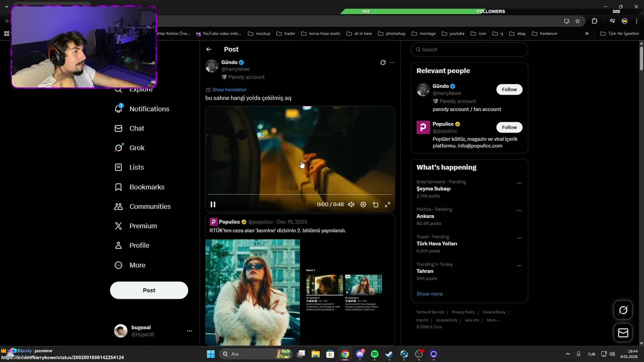Open Communities in sidebar

click(x=143, y=207)
